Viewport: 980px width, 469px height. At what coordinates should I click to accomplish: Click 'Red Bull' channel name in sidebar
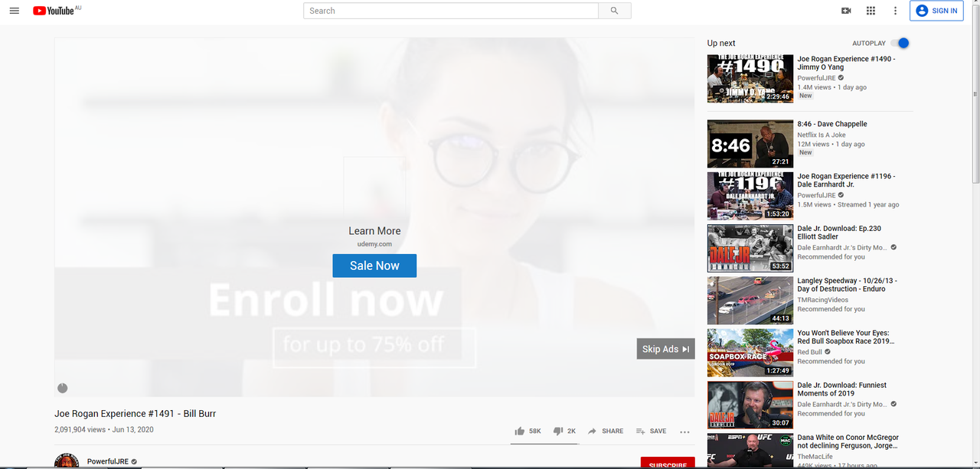[x=810, y=352]
